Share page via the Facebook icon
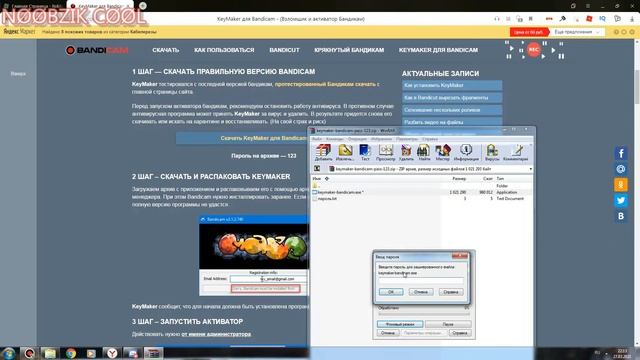Image resolution: width=640 pixels, height=360 pixels. click(x=621, y=153)
